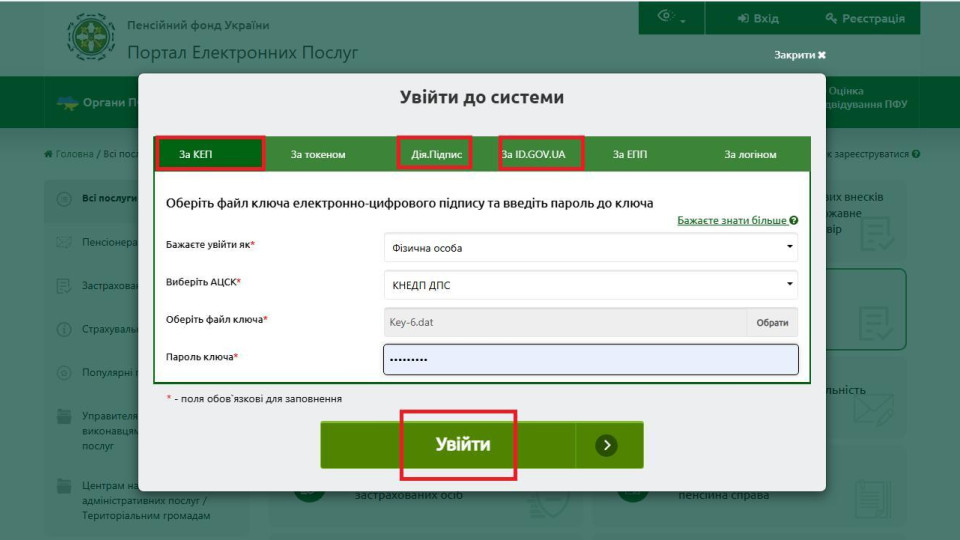
Task: Open Центрам надання адміністративних послуг sidebar item
Action: pos(146,500)
